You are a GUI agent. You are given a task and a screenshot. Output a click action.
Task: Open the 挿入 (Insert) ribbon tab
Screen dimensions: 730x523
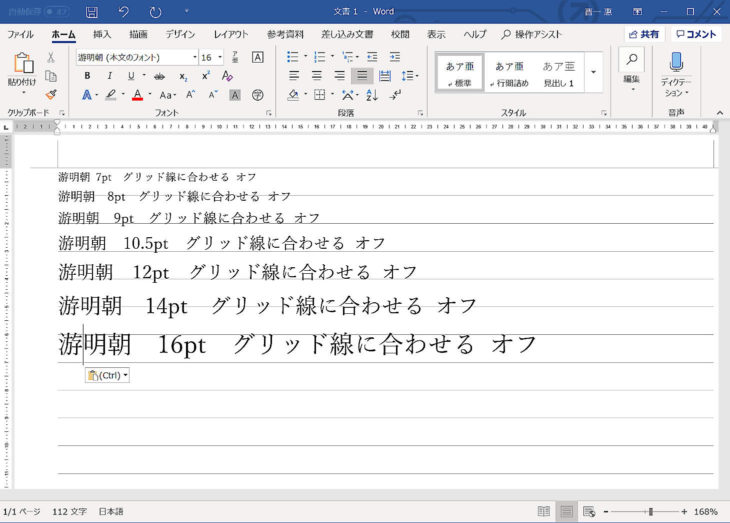102,34
